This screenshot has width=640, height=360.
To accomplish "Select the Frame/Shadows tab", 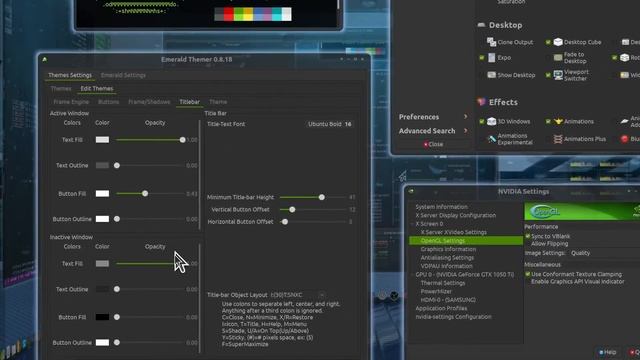I will click(149, 102).
